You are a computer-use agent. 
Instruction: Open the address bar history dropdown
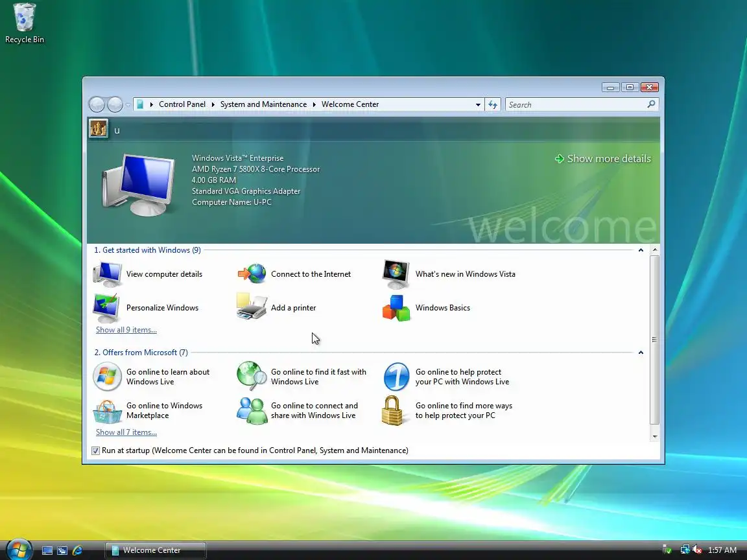click(478, 105)
